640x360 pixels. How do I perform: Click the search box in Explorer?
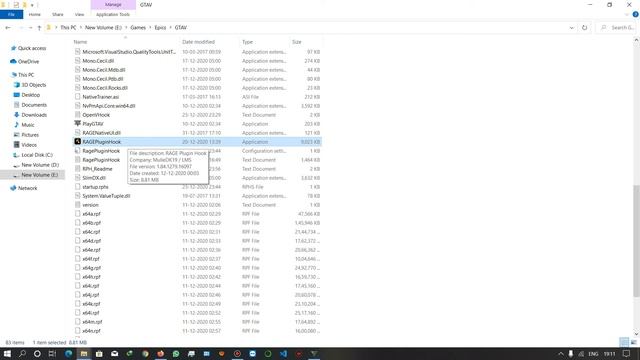(617, 27)
